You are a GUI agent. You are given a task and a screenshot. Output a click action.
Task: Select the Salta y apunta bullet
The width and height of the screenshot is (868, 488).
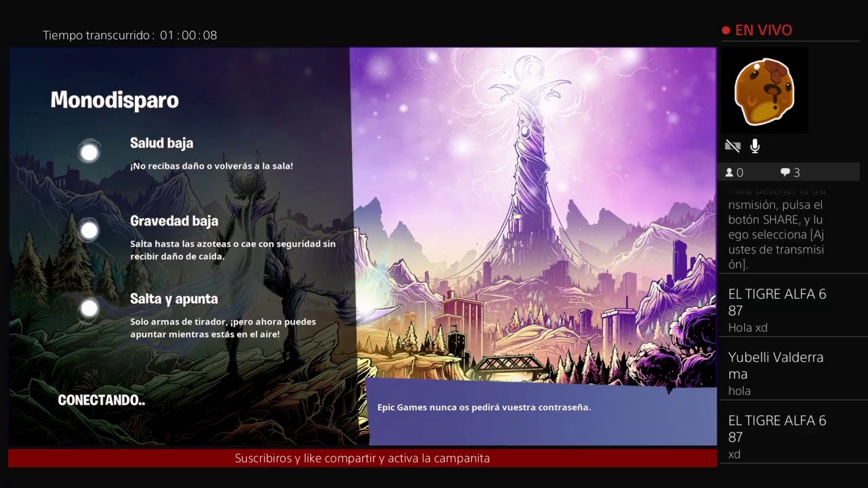coord(89,308)
